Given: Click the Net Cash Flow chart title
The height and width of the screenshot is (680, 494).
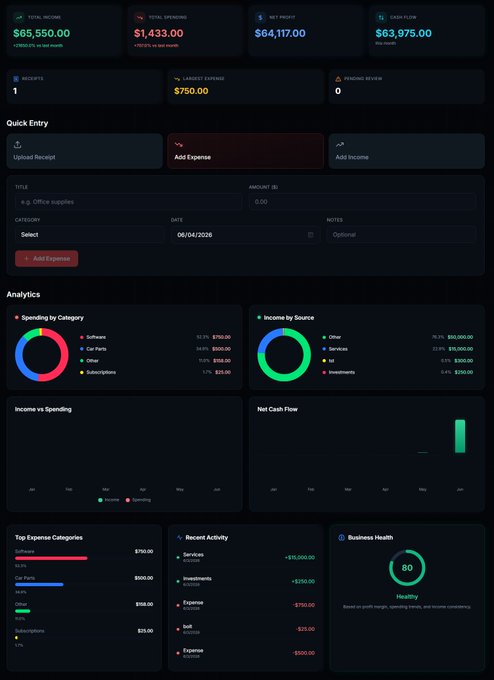Looking at the screenshot, I should click(x=278, y=409).
